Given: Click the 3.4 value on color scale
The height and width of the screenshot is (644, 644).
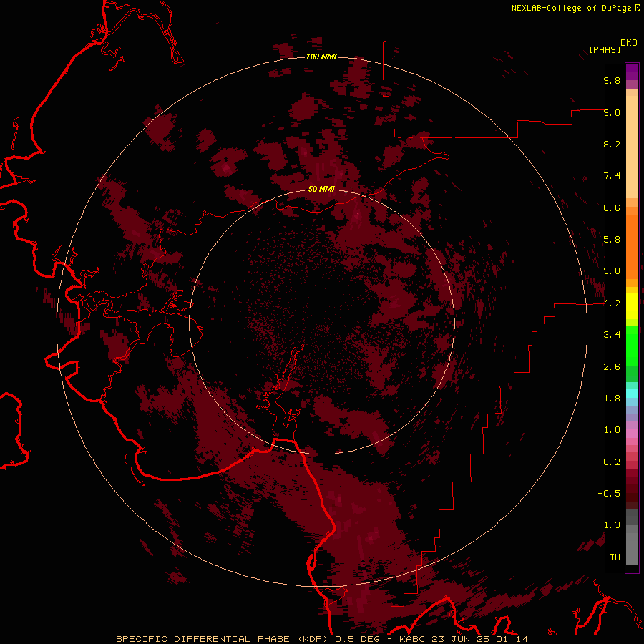Looking at the screenshot, I should 612,335.
